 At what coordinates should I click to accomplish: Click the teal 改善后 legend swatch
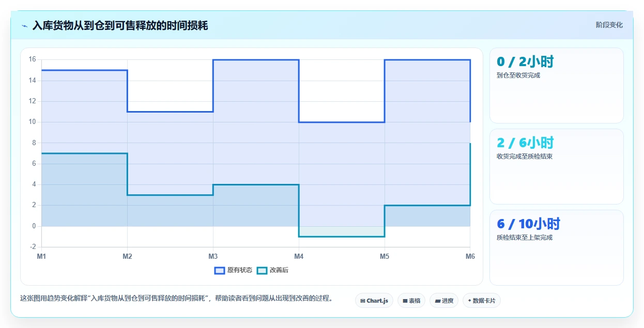(x=262, y=271)
